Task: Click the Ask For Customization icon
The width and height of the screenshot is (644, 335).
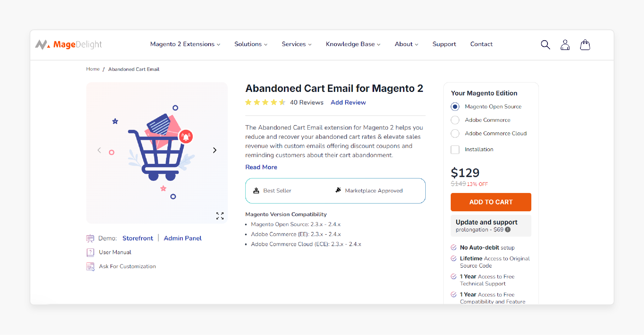Action: point(89,267)
